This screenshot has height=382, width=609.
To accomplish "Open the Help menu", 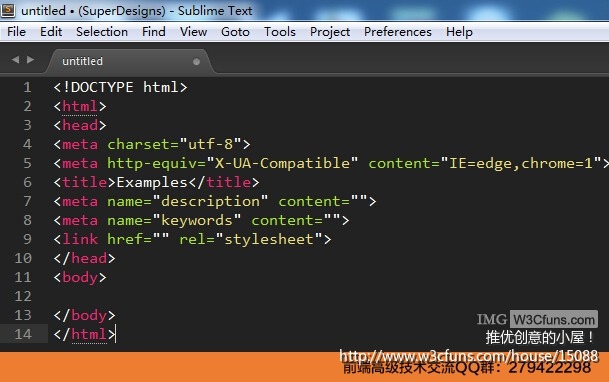I will (459, 32).
